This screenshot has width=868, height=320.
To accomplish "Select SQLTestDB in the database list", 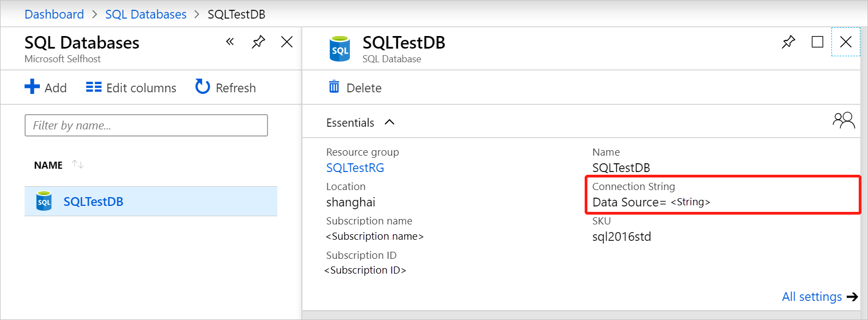I will (x=151, y=202).
